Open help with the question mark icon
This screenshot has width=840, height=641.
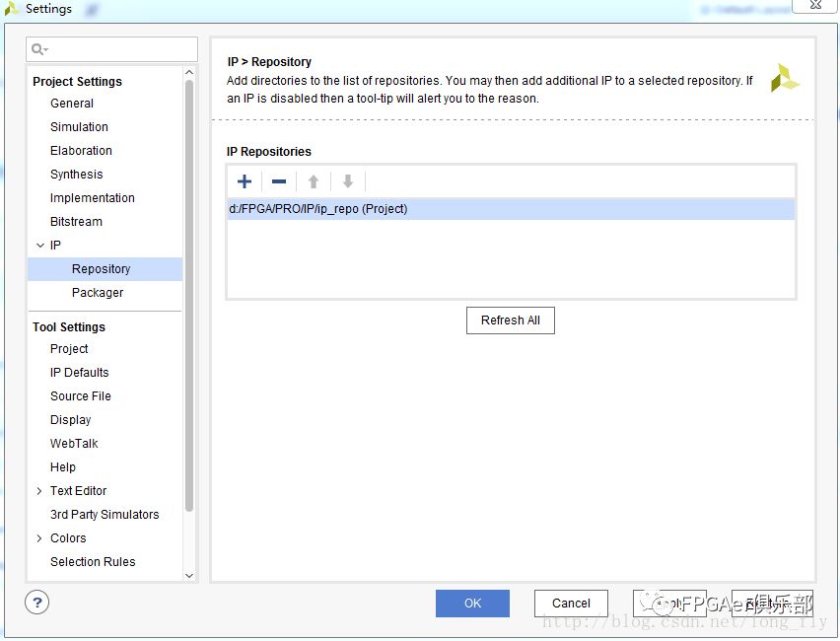pos(36,603)
